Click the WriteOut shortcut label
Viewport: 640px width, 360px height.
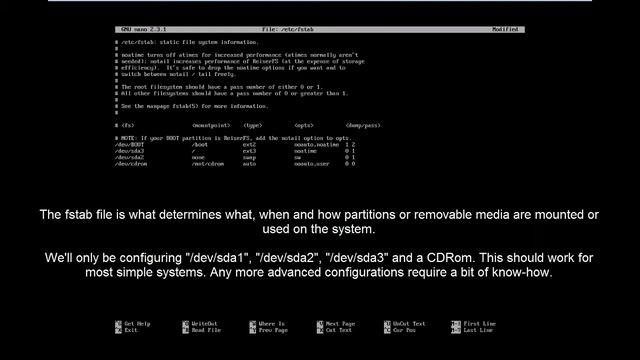tap(204, 324)
